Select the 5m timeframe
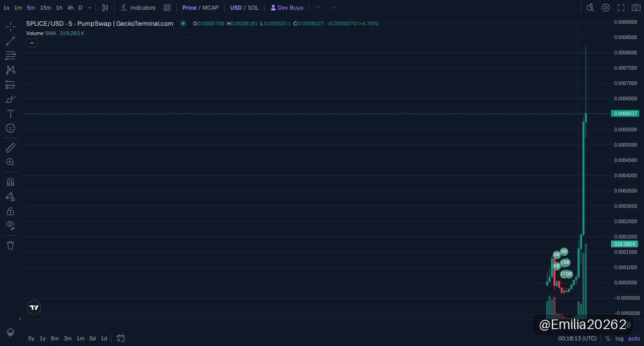The height and width of the screenshot is (346, 644). [31, 8]
